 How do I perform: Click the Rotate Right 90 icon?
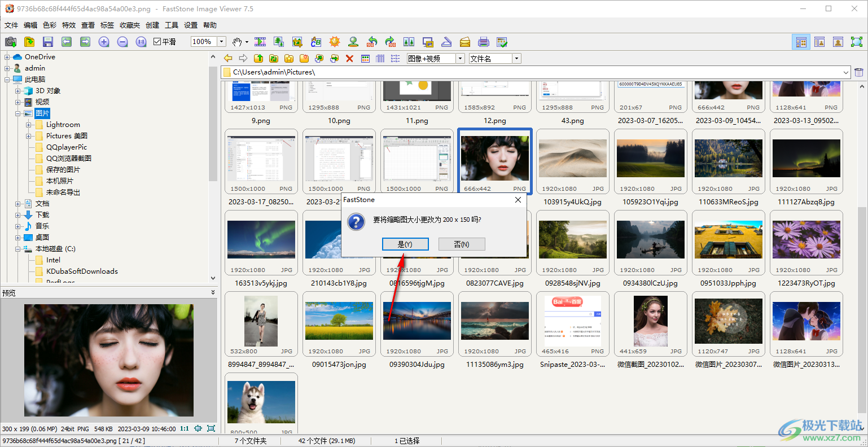(x=391, y=42)
